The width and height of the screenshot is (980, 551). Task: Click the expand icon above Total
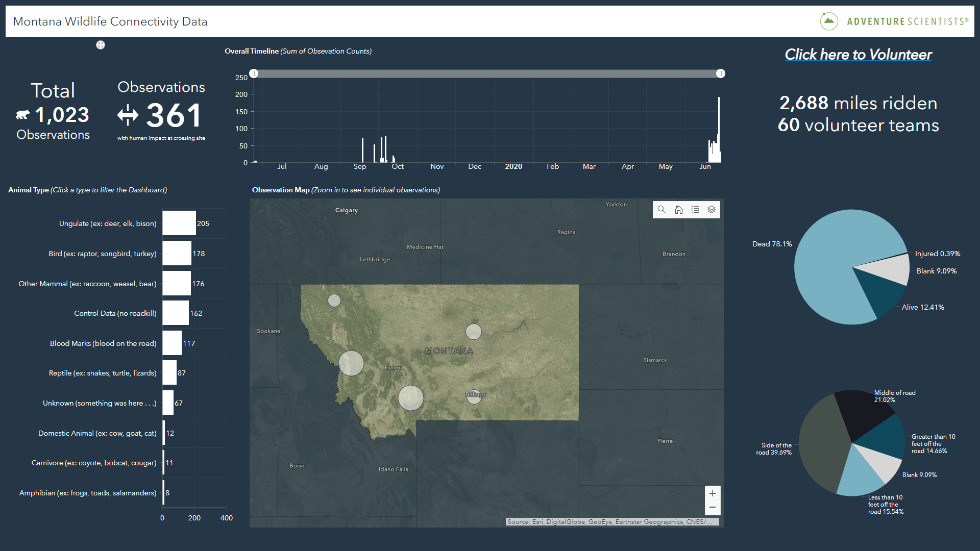pyautogui.click(x=101, y=45)
